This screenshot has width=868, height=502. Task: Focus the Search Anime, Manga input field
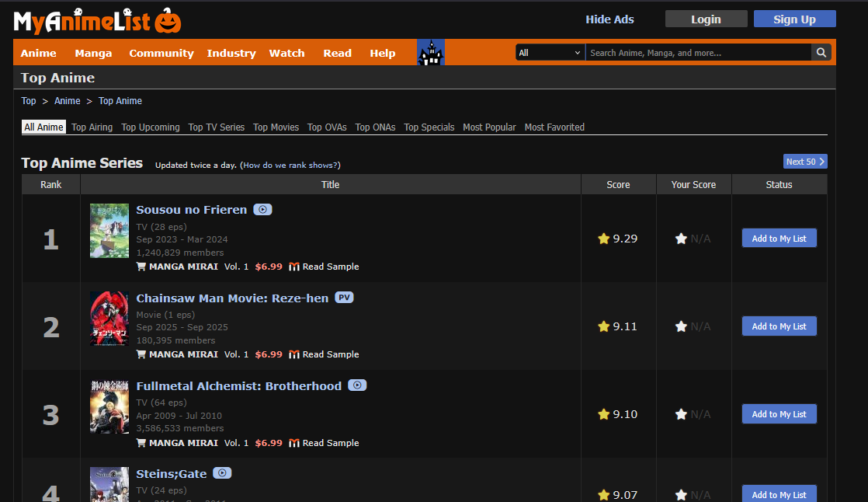click(x=698, y=53)
